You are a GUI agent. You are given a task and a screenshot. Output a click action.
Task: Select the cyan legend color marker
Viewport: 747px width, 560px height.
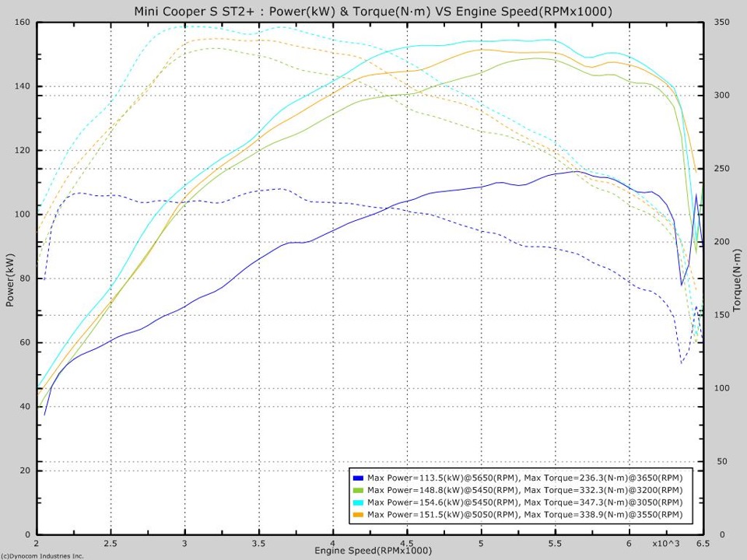pyautogui.click(x=357, y=502)
